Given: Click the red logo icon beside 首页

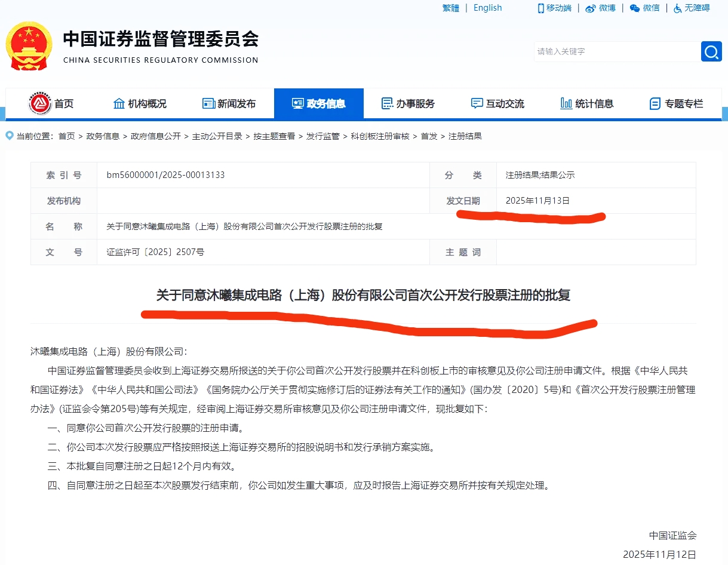Looking at the screenshot, I should pyautogui.click(x=41, y=103).
